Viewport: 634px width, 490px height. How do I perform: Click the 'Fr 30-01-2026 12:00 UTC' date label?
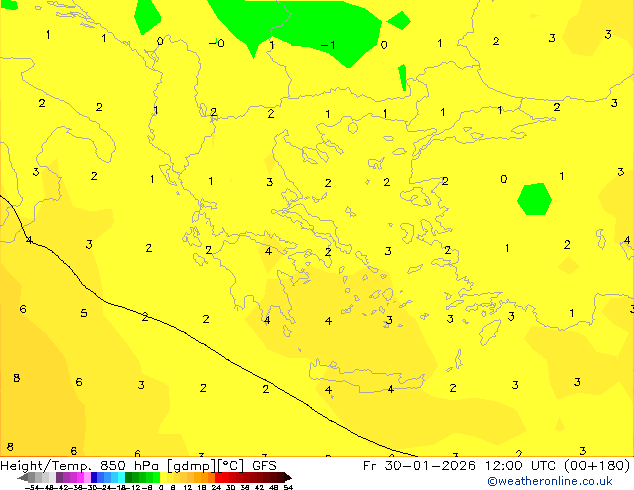click(461, 466)
